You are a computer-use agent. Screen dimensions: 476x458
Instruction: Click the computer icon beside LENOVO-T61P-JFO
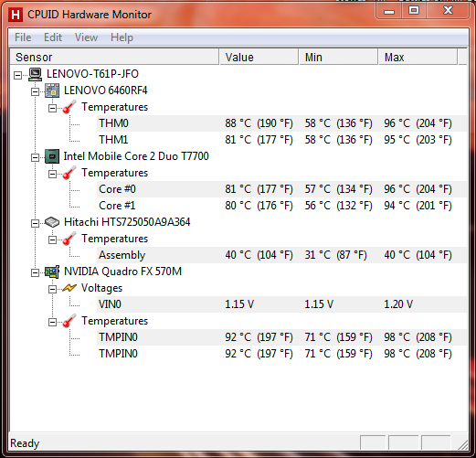36,74
